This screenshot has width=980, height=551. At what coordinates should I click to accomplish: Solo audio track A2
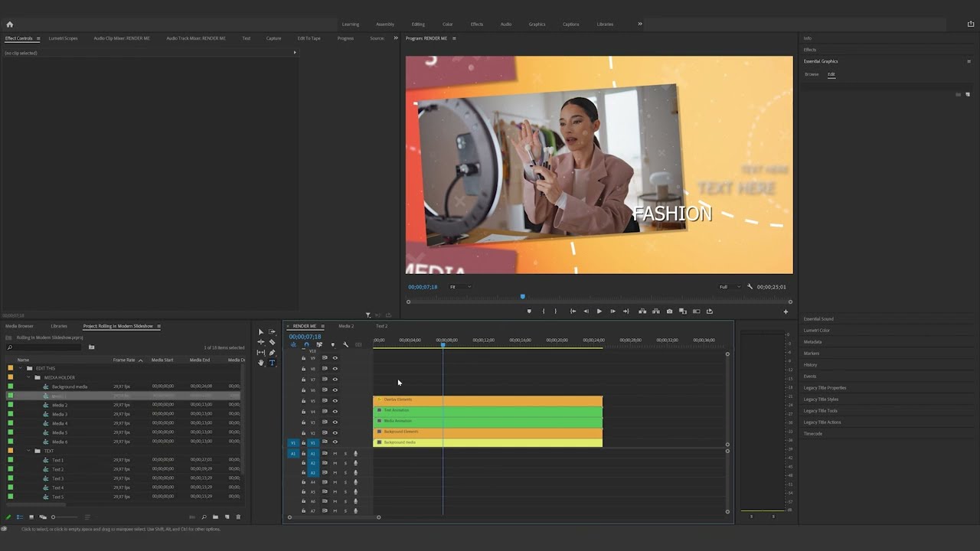click(345, 463)
